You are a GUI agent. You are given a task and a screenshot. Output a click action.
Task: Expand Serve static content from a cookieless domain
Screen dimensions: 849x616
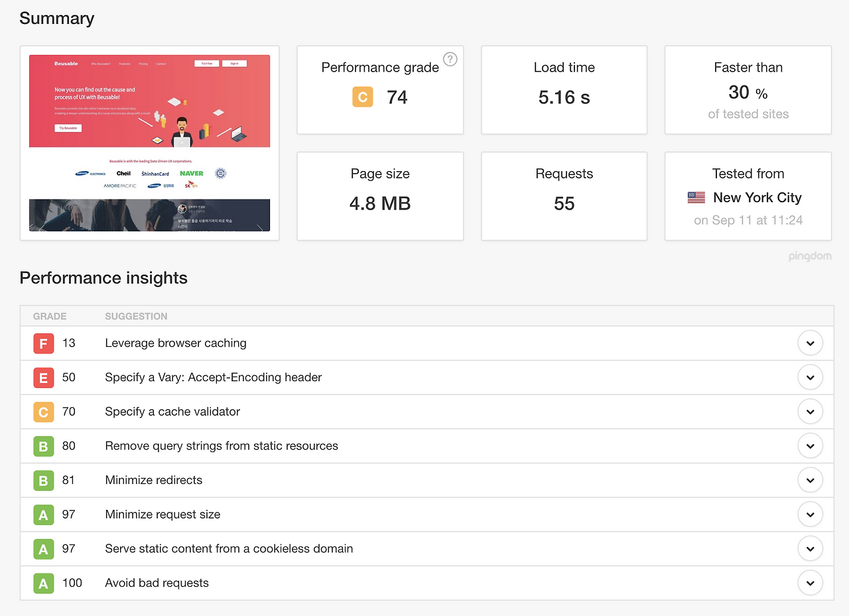coord(810,549)
